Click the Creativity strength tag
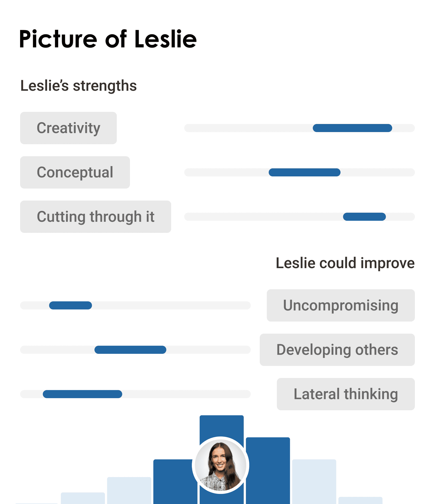The height and width of the screenshot is (504, 435). (x=68, y=128)
